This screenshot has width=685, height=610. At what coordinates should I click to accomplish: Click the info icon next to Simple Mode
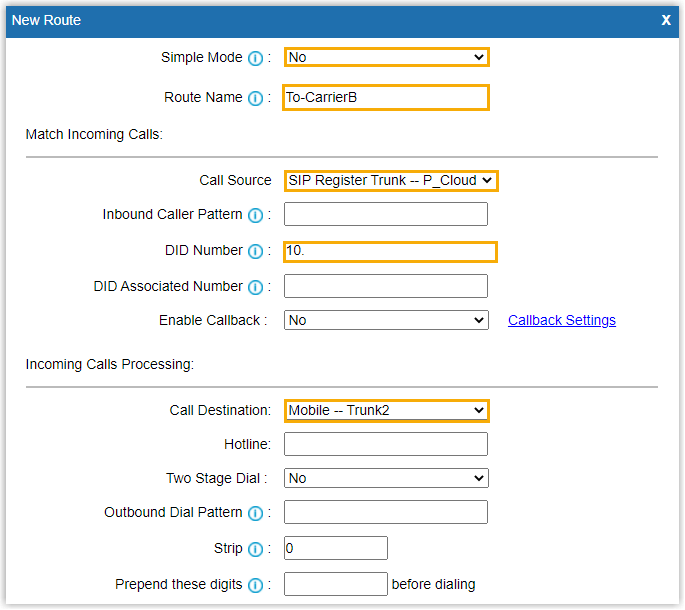point(255,58)
